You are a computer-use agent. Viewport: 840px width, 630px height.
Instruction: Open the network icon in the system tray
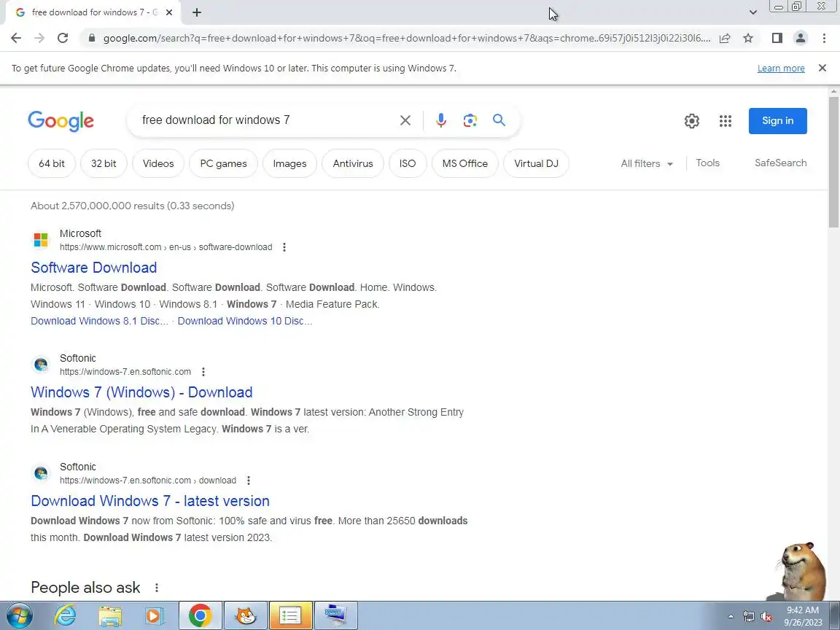749,617
